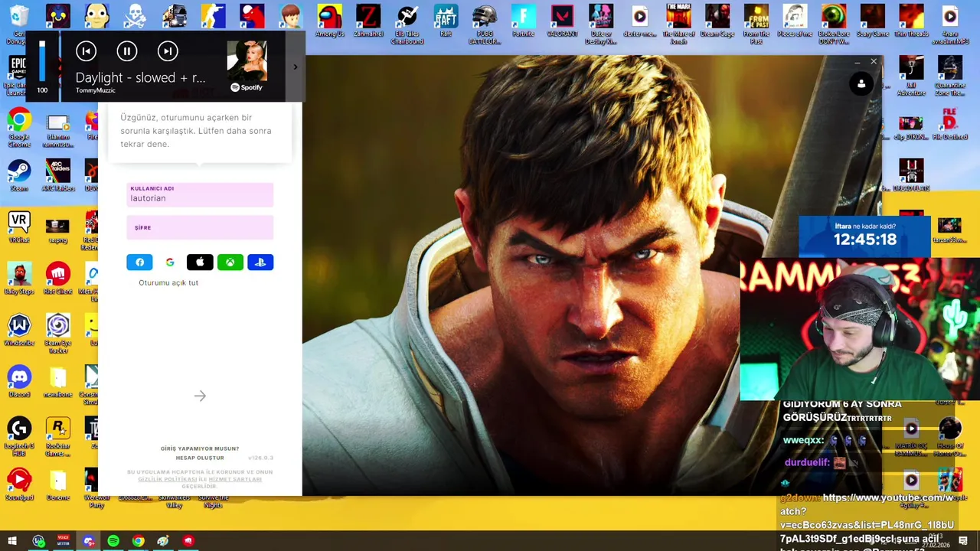980x551 pixels.
Task: Open the GİRİŞ YAPAMIYOR MUSUN? link
Action: [200, 448]
